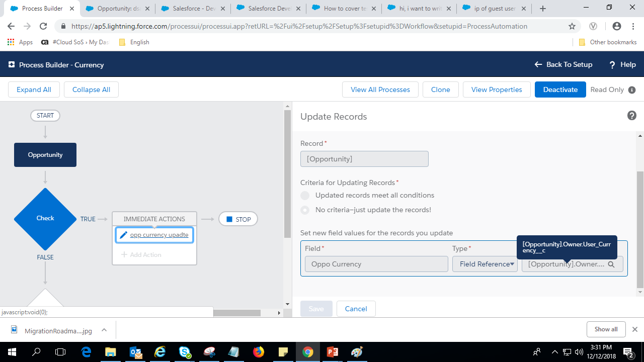Click Add Action under Immediate Actions
644x362 pixels.
[x=141, y=255]
